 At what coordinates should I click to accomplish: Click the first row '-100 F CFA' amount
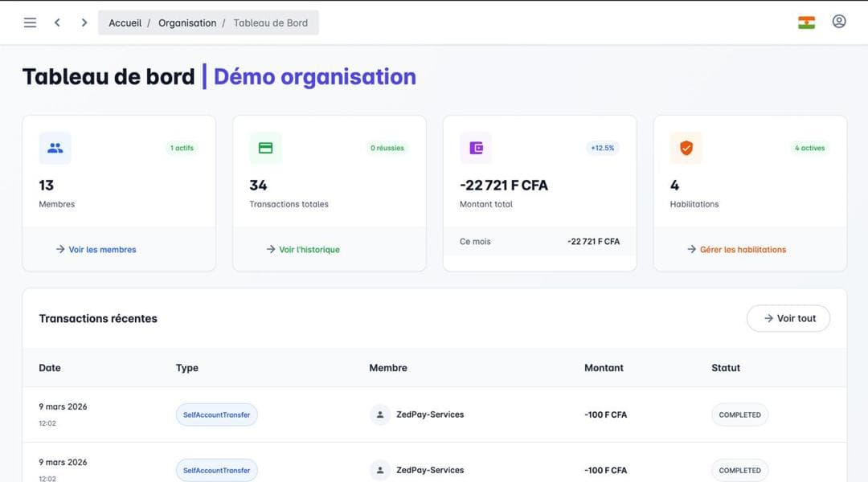click(606, 415)
